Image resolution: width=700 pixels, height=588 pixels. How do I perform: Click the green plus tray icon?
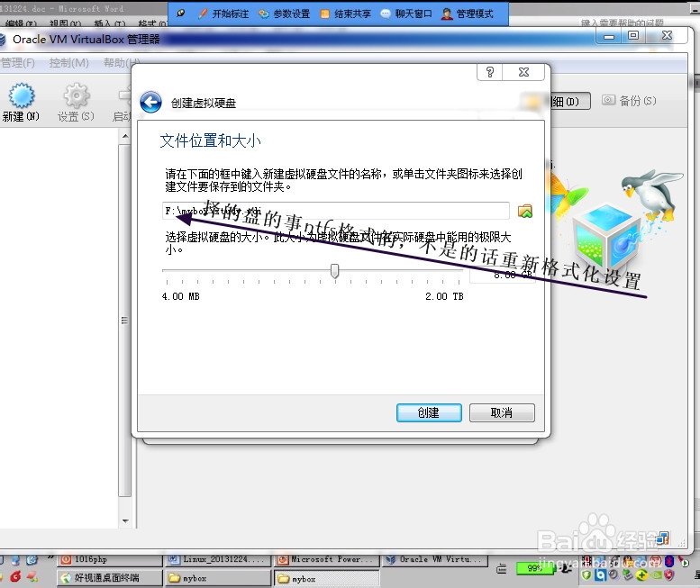(x=642, y=575)
